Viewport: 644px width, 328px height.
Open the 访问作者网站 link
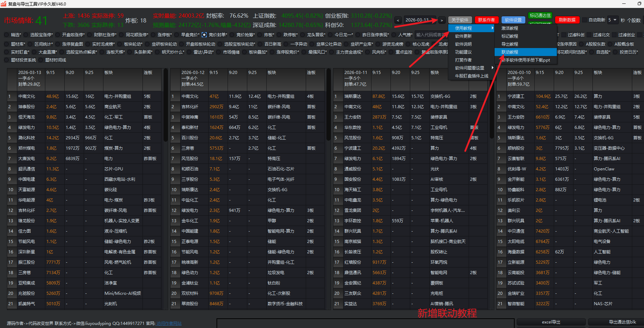click(x=169, y=324)
